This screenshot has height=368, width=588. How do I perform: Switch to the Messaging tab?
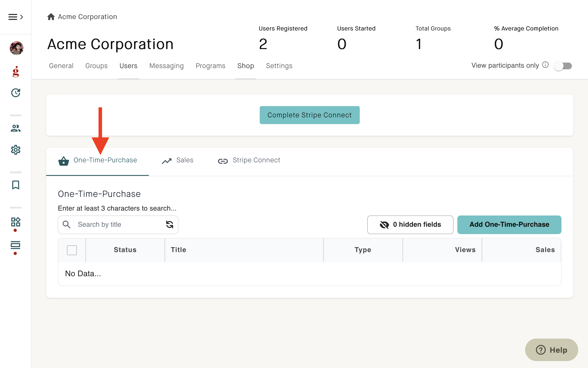coord(167,66)
